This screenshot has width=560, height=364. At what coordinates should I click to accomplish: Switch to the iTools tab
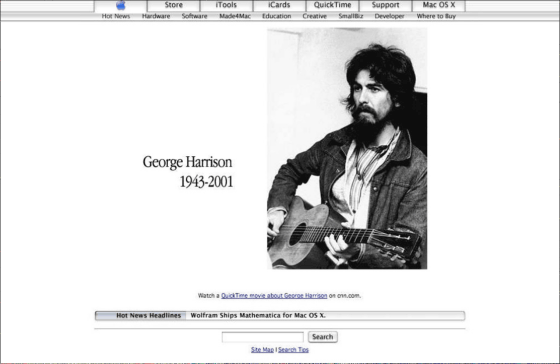point(226,5)
